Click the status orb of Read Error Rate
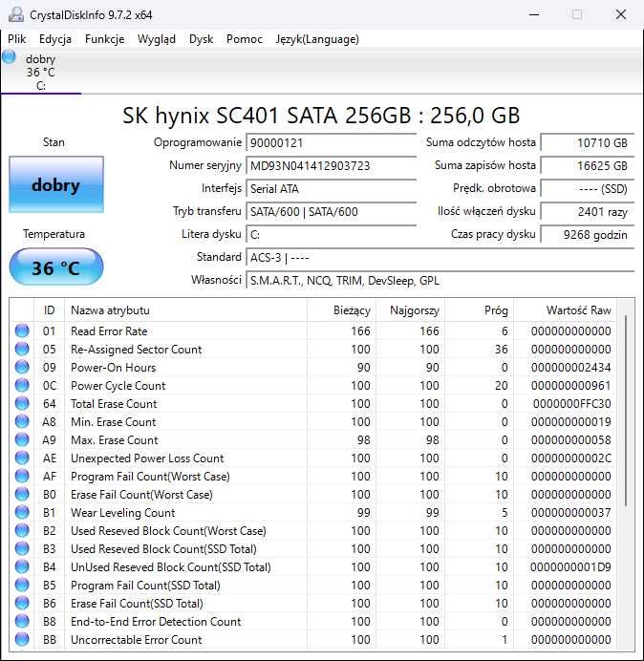Viewport: 644px width, 661px height. (22, 330)
